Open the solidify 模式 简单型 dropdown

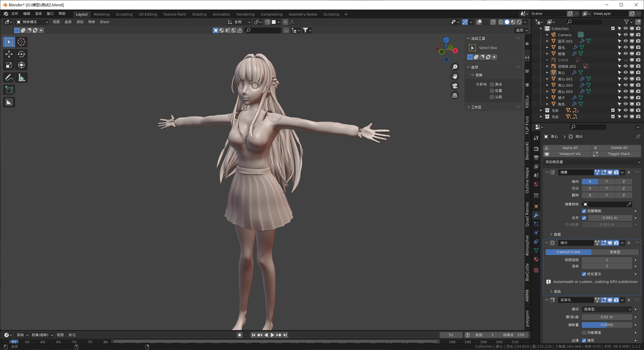point(607,309)
